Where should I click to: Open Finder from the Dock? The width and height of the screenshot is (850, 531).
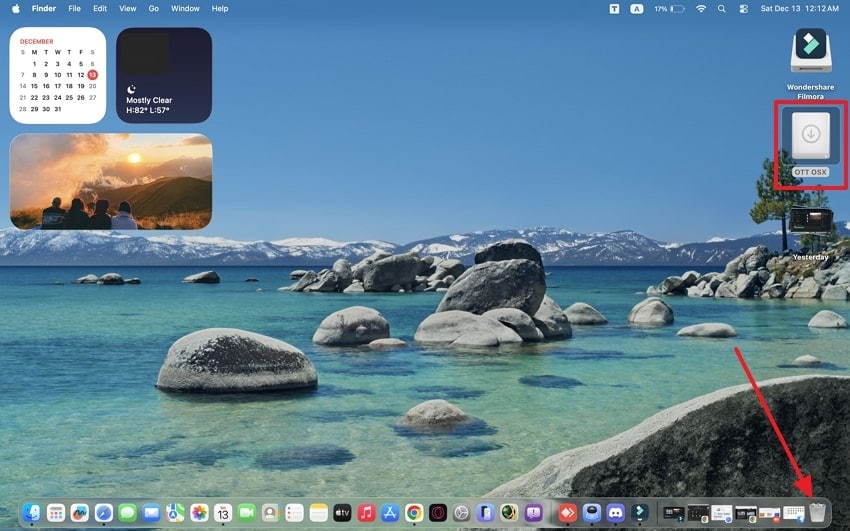coord(32,513)
